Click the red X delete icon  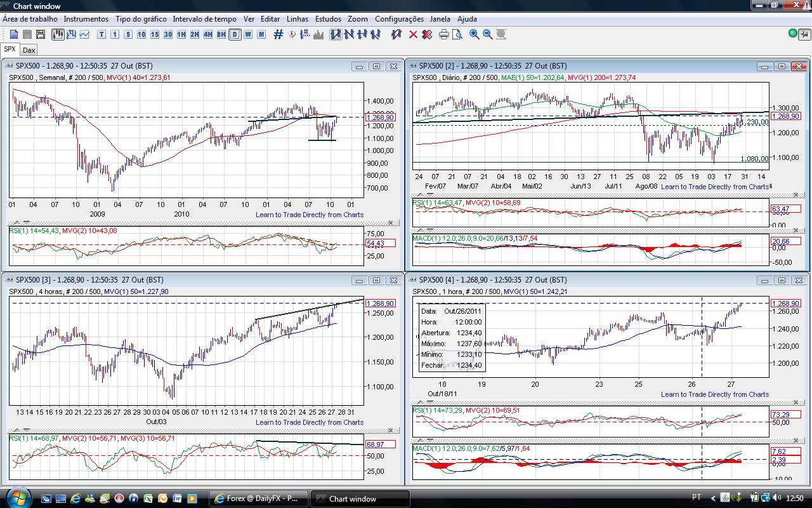(x=414, y=34)
